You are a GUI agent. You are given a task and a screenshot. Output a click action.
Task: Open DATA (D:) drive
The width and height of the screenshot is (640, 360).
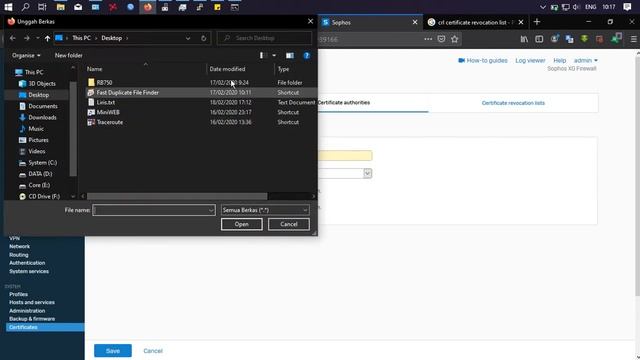(x=40, y=174)
